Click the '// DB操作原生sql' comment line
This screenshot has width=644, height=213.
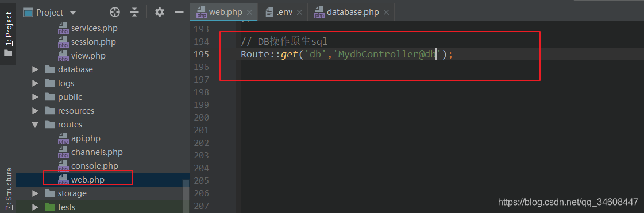coord(284,41)
